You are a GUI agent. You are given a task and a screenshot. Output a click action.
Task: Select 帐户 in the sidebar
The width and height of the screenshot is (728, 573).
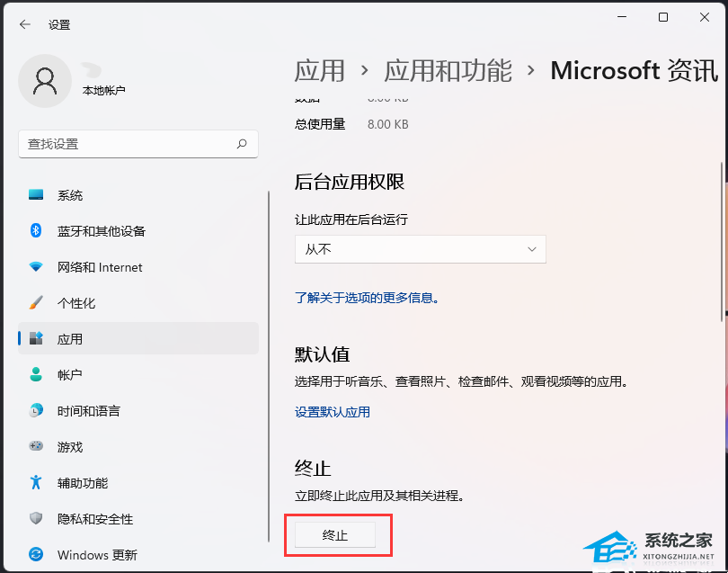tap(138, 374)
